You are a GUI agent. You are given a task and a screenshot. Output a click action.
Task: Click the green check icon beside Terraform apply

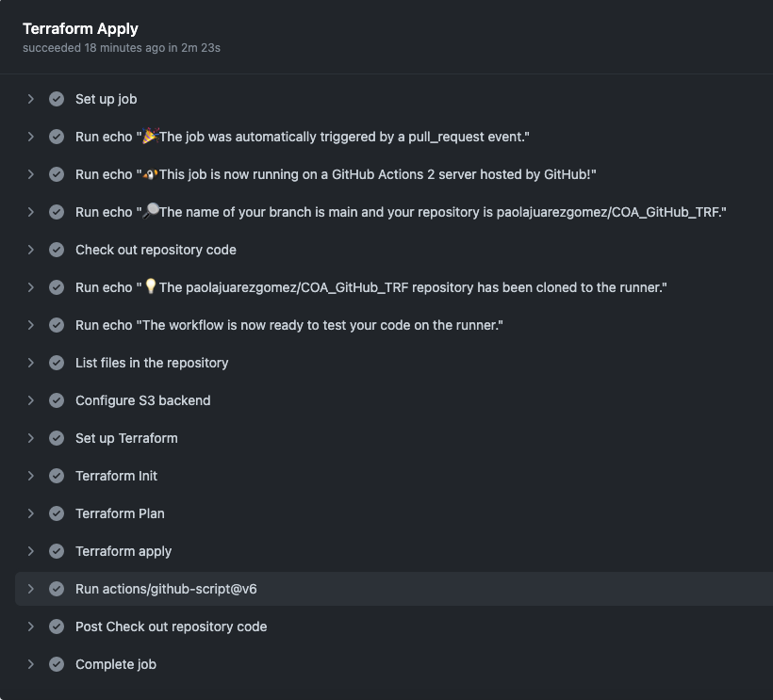pyautogui.click(x=57, y=551)
